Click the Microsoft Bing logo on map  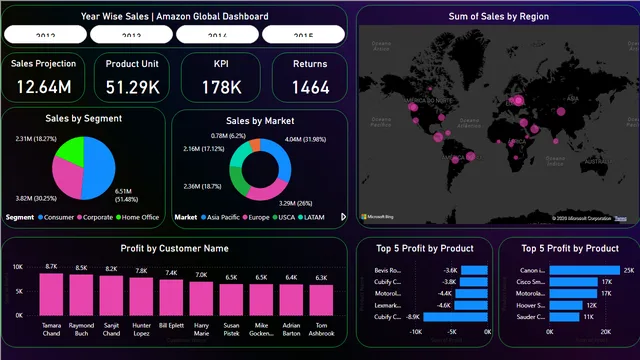coord(378,217)
